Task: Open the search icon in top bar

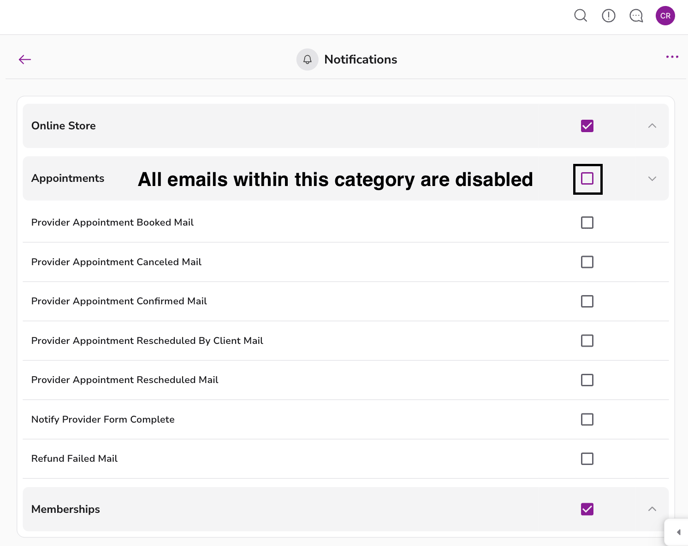Action: pos(580,16)
